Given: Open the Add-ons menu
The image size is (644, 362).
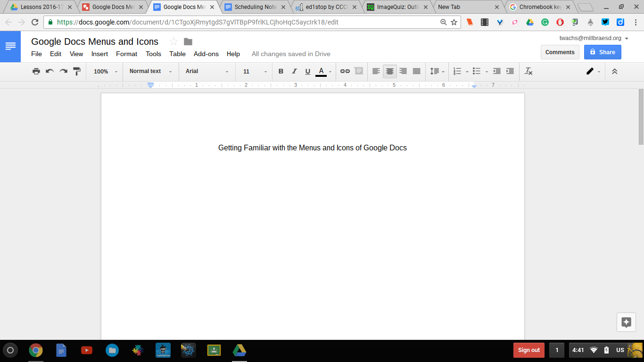Looking at the screenshot, I should 206,54.
